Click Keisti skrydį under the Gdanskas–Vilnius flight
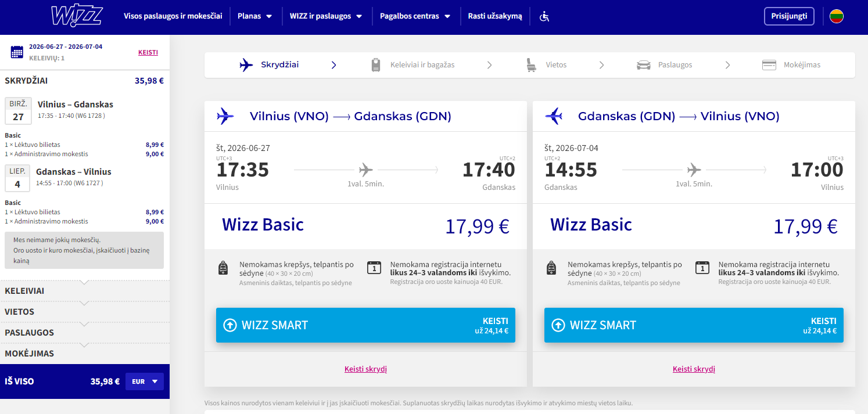Viewport: 868px width, 414px height. coord(694,369)
